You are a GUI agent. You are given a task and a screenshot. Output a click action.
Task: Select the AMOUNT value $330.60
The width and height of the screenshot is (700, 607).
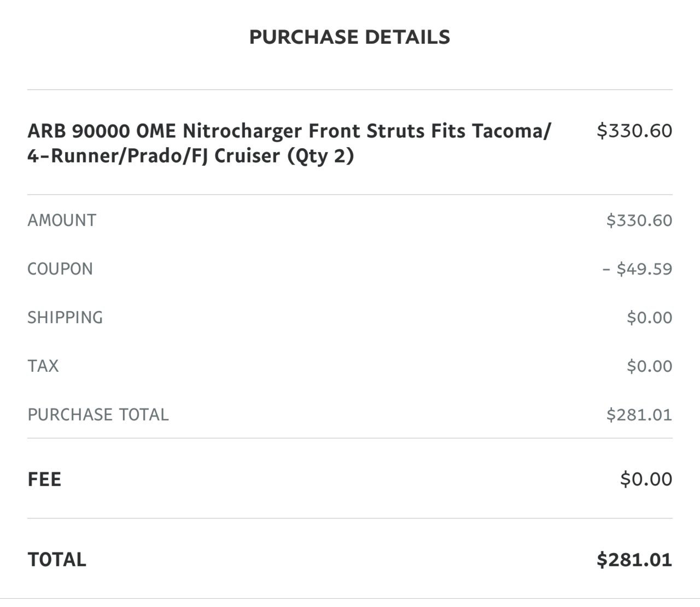point(639,220)
